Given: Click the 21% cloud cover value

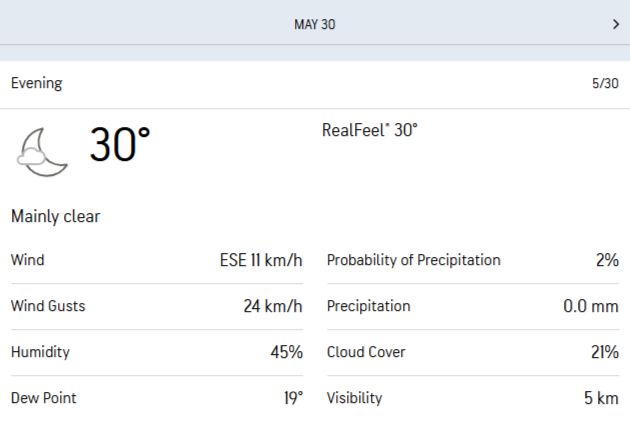Looking at the screenshot, I should 603,352.
